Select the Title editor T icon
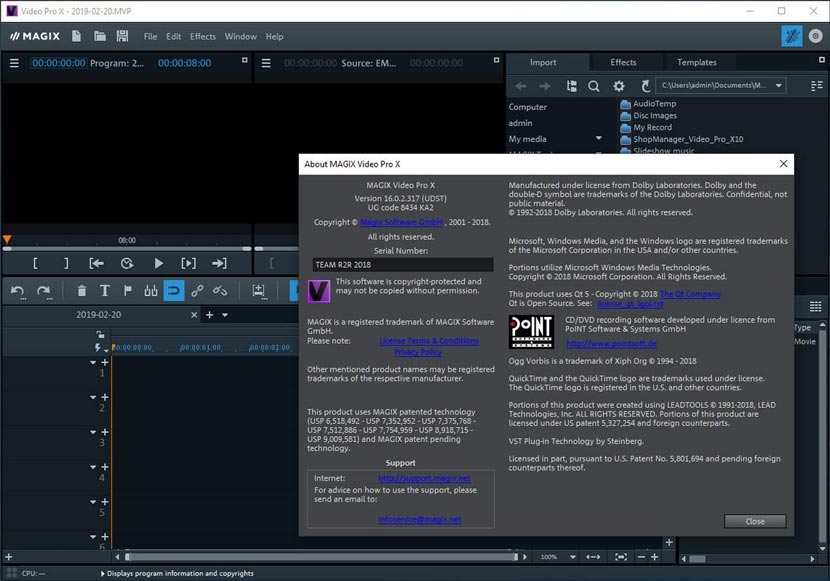The image size is (830, 581). tap(105, 290)
